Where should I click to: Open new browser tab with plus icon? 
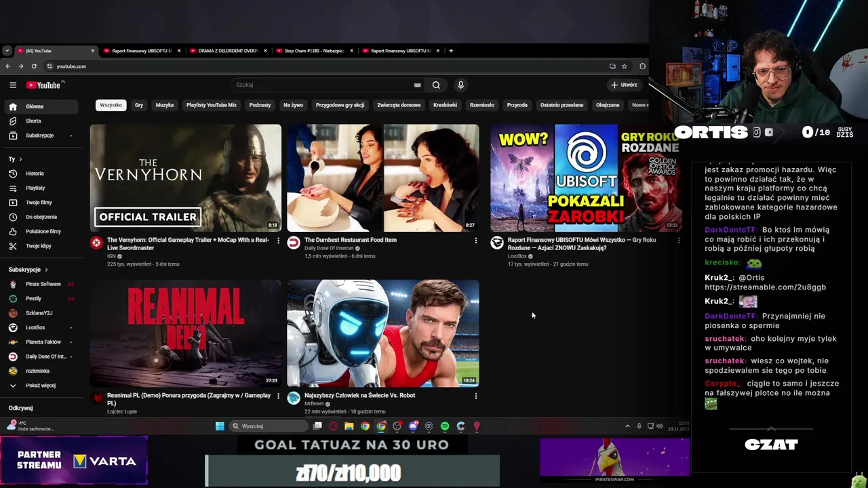point(451,51)
